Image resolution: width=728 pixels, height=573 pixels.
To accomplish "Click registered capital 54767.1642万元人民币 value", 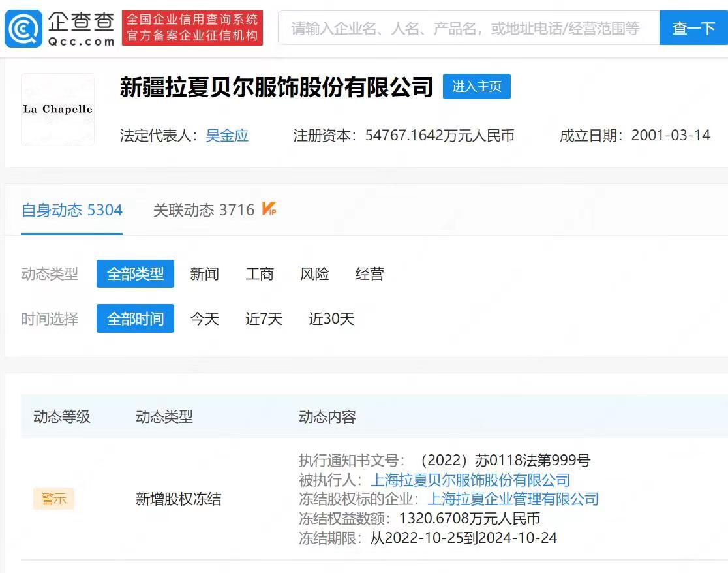I will pos(440,136).
